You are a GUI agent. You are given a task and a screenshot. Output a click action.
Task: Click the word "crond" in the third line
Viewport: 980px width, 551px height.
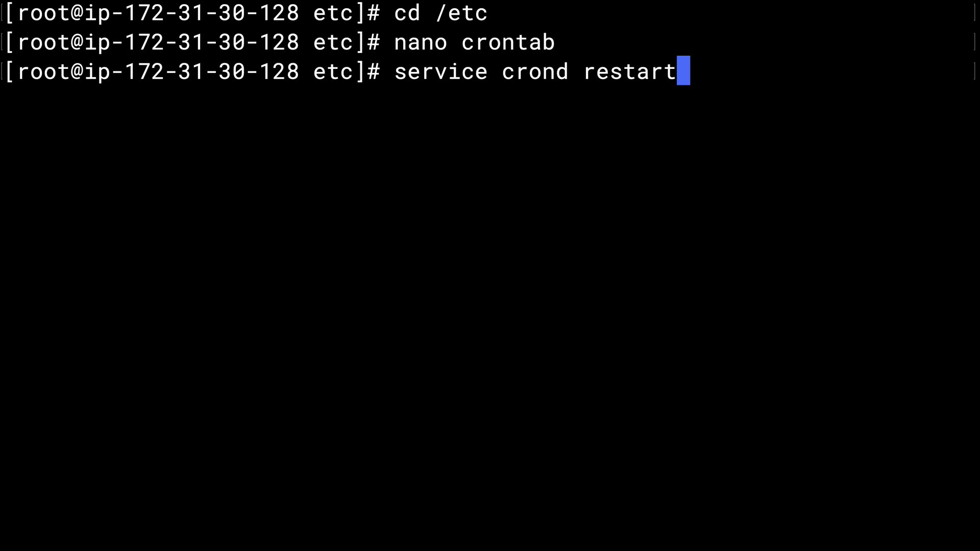coord(535,71)
